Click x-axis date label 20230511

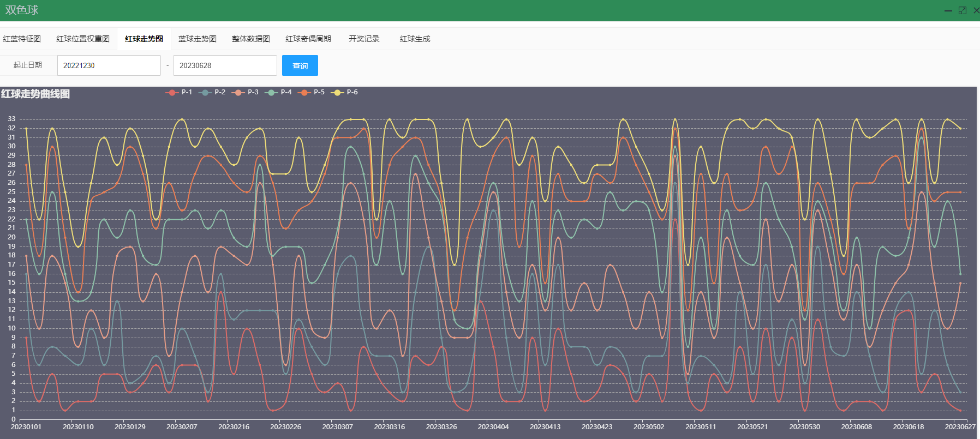701,426
